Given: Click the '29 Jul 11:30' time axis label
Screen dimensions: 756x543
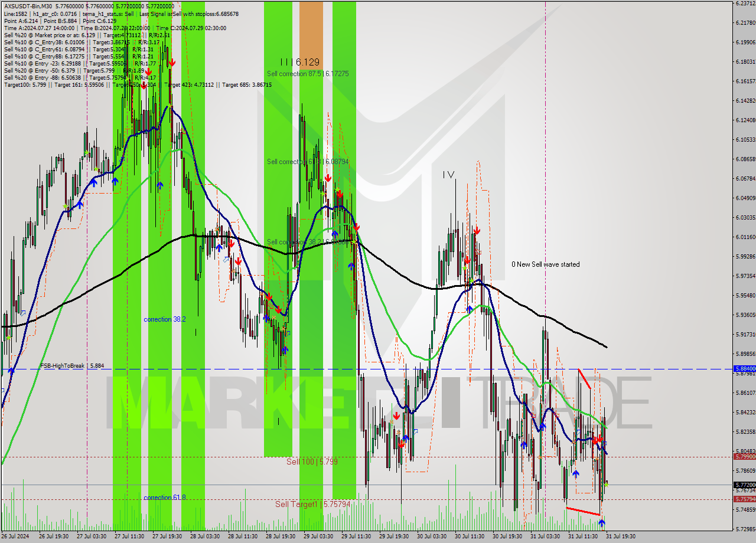Looking at the screenshot, I should pos(356,537).
